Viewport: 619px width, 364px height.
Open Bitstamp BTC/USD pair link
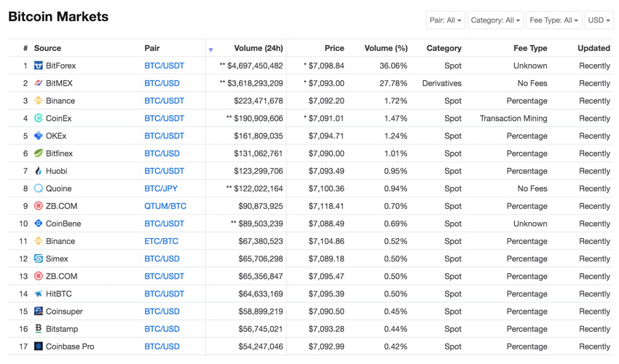click(x=162, y=329)
